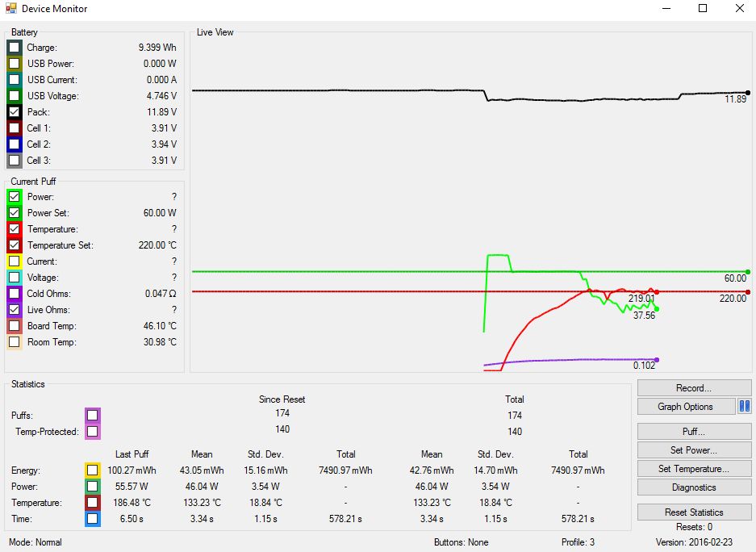Screen dimensions: 756x552
Task: Uncheck the Temperature Set checkbox
Action: tap(15, 245)
